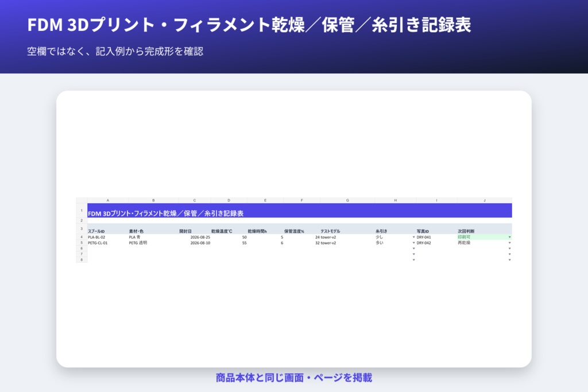Click the スプールID header cell
Viewport: 588px width, 392px height.
coord(108,229)
